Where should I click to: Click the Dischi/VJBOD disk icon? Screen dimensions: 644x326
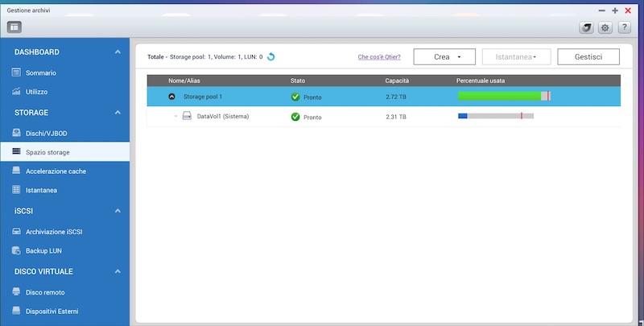click(16, 132)
